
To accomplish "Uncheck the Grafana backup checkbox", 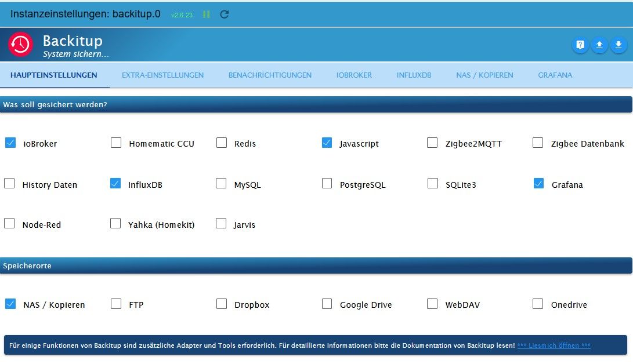I will click(538, 183).
